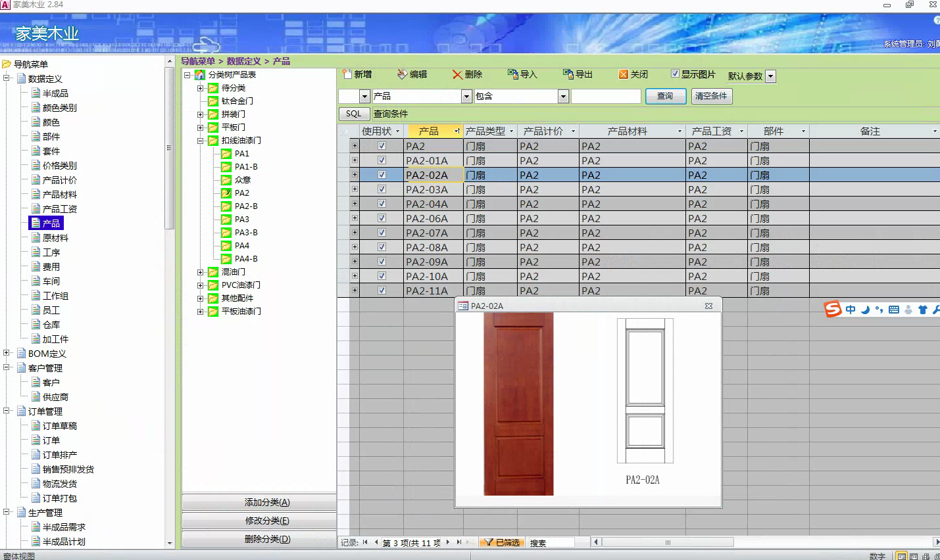Screen dimensions: 940x560
Task: Select the PA3-B folder in category tree
Action: [226, 233]
